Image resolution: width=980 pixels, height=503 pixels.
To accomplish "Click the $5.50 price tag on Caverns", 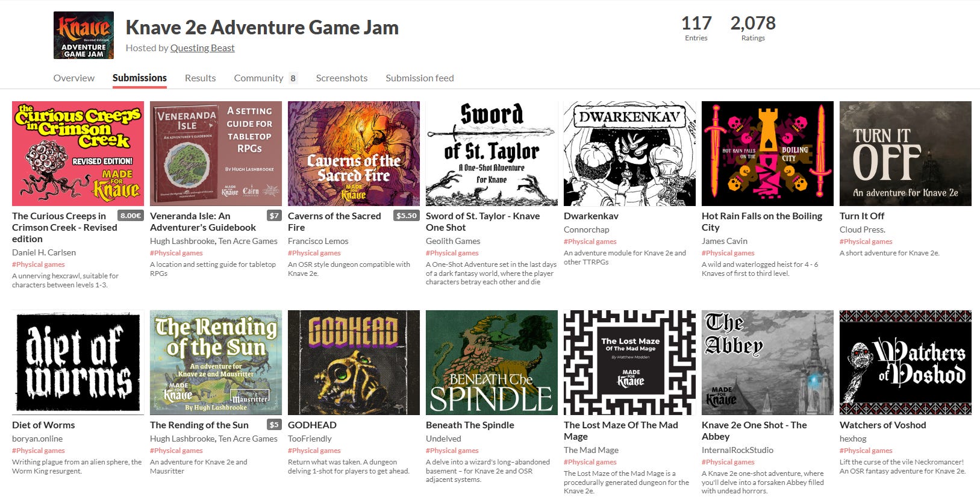I will [407, 216].
